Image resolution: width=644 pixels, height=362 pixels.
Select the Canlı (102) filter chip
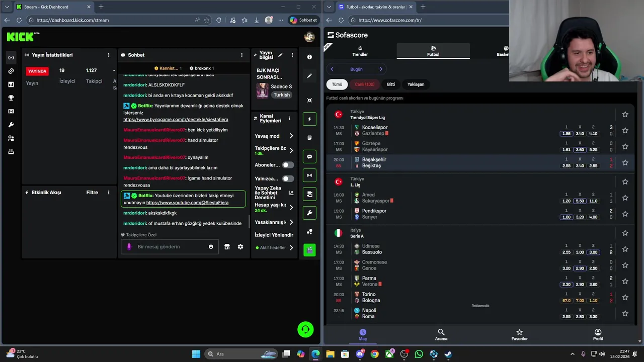click(365, 84)
